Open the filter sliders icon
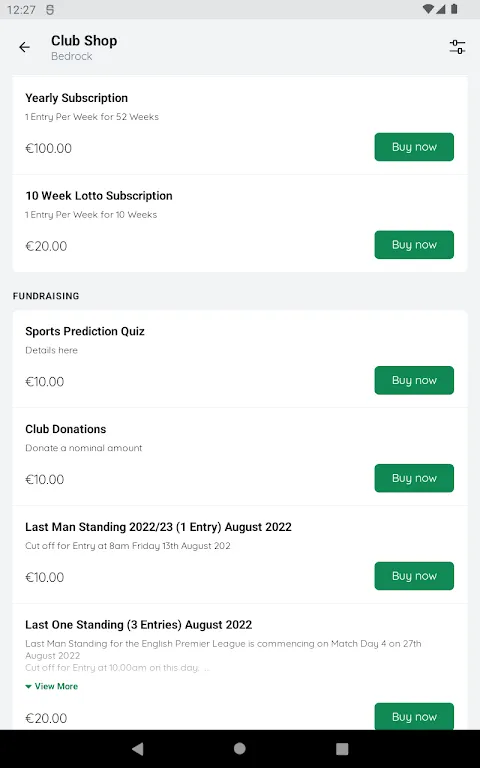The height and width of the screenshot is (768, 480). point(457,47)
